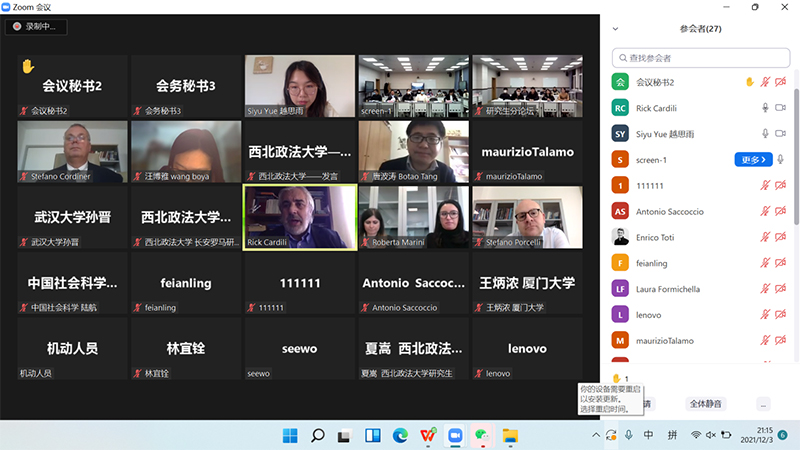The width and height of the screenshot is (800, 450).
Task: Open File Explorer from the taskbar
Action: 510,436
